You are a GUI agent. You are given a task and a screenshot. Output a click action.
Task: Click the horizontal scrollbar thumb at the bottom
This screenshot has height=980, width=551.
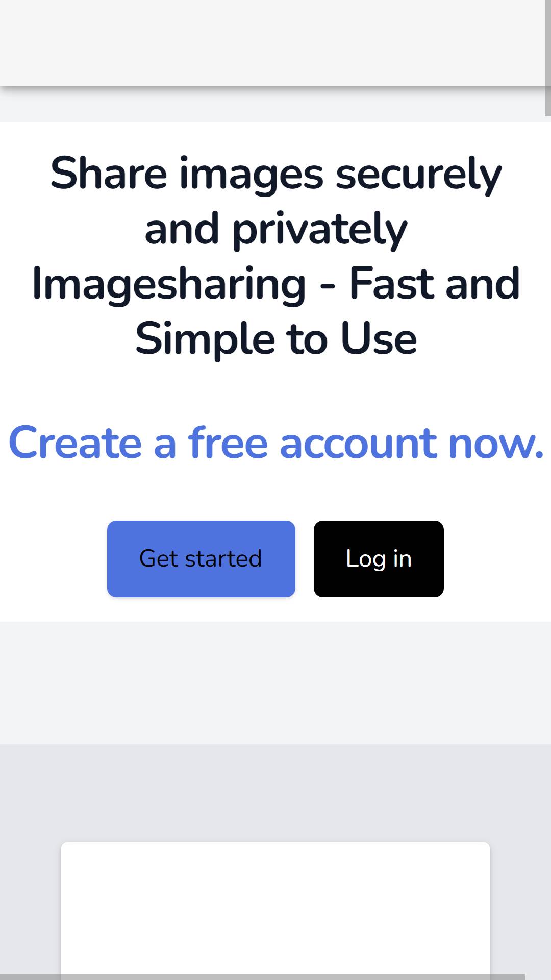pyautogui.click(x=262, y=977)
